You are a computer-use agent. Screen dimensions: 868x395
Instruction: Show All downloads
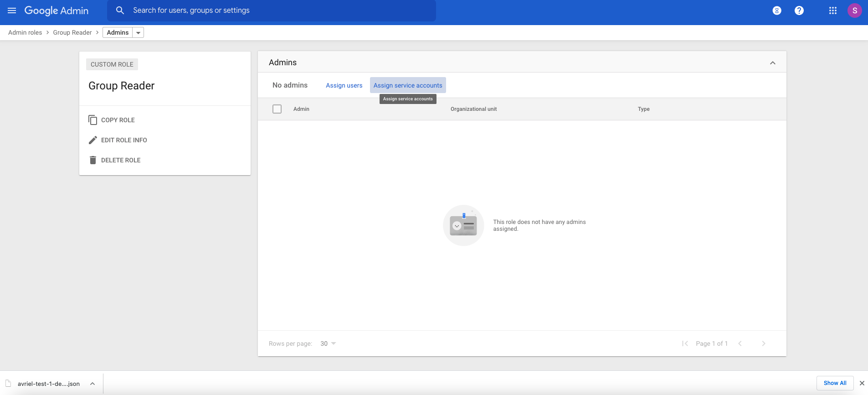[835, 383]
